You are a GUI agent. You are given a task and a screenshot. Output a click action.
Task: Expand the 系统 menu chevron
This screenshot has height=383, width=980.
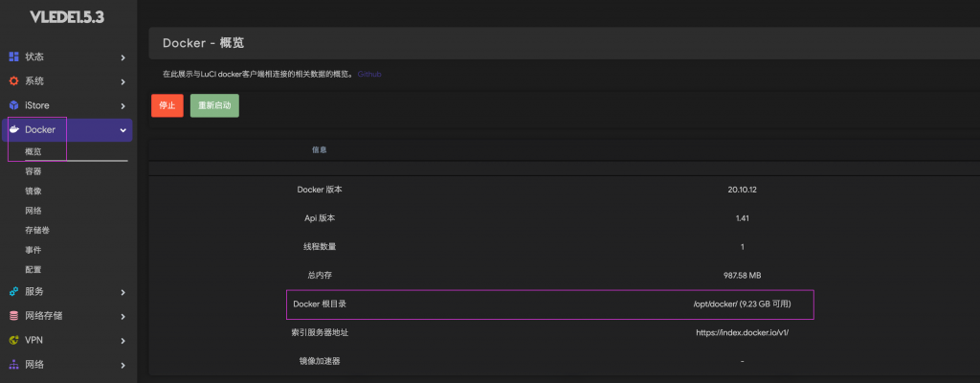click(x=123, y=82)
